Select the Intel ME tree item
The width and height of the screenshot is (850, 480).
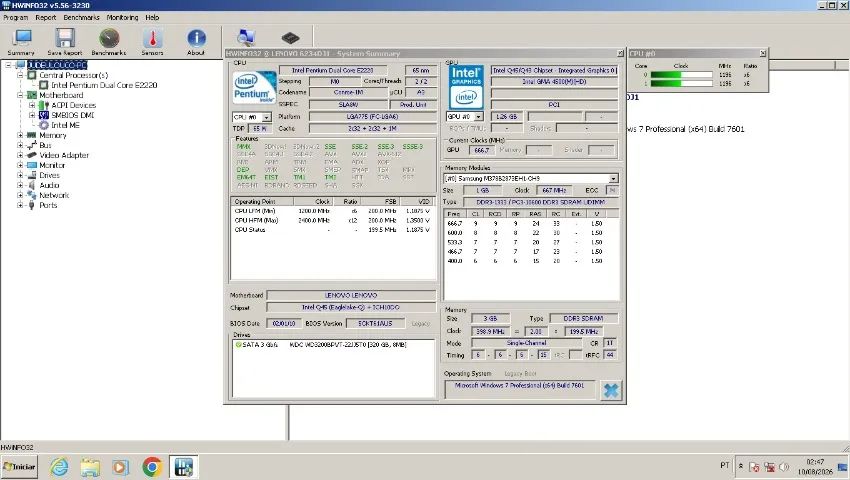click(65, 125)
